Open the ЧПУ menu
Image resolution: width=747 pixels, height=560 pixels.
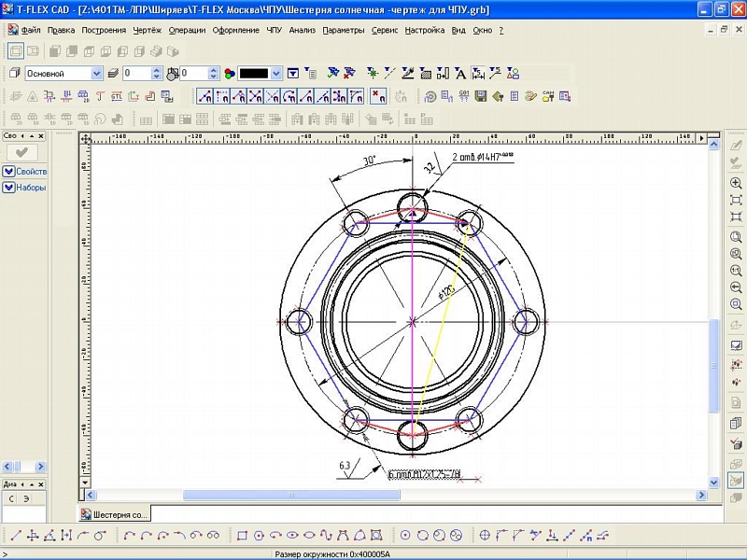[x=274, y=30]
